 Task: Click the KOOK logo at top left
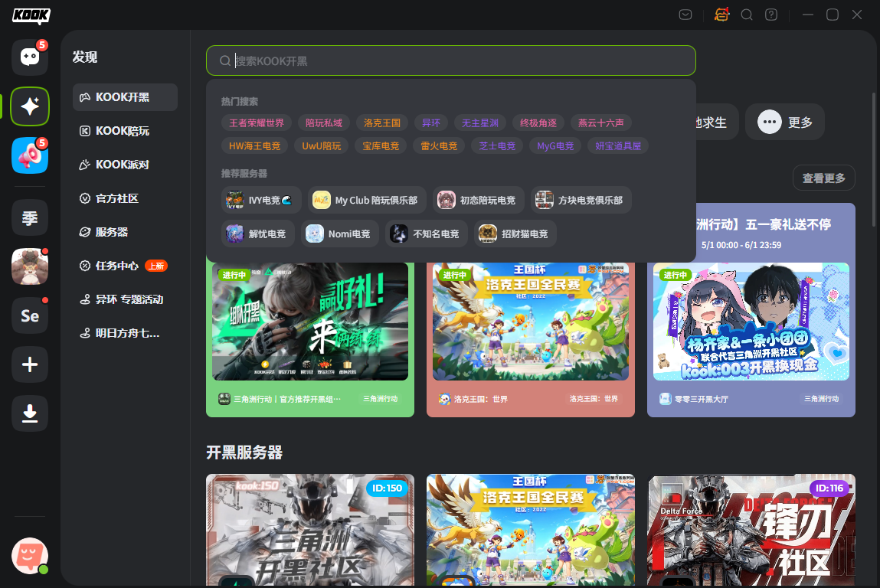(31, 16)
